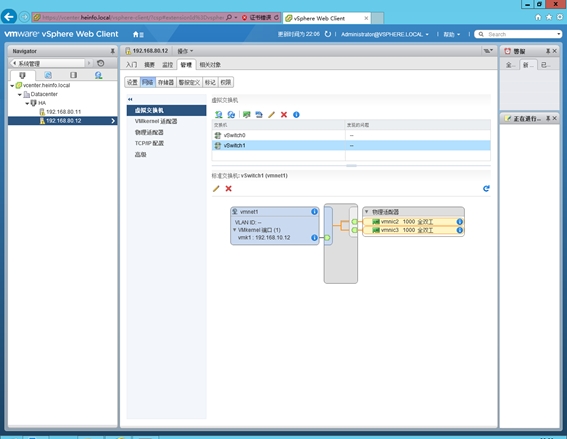Open the Administrator@VSPHERE.LOCAL user menu
The image size is (567, 439).
[385, 34]
